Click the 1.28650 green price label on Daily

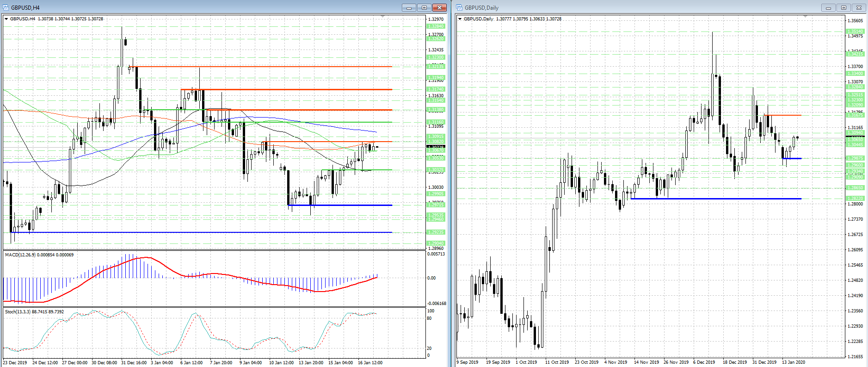(855, 188)
